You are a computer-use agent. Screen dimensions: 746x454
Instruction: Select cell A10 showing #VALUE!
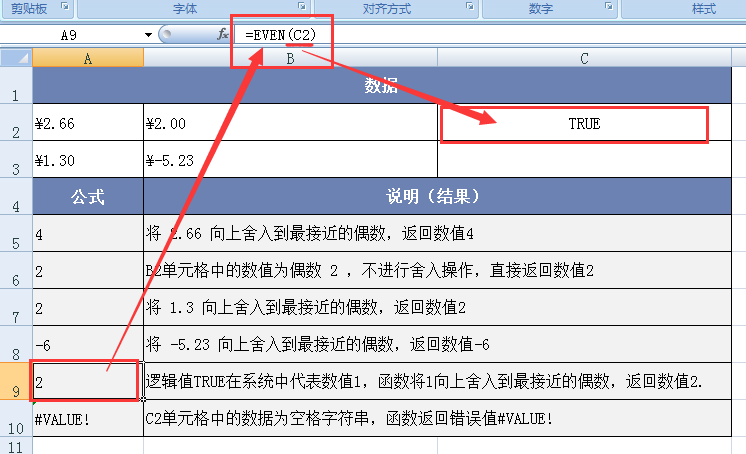88,419
